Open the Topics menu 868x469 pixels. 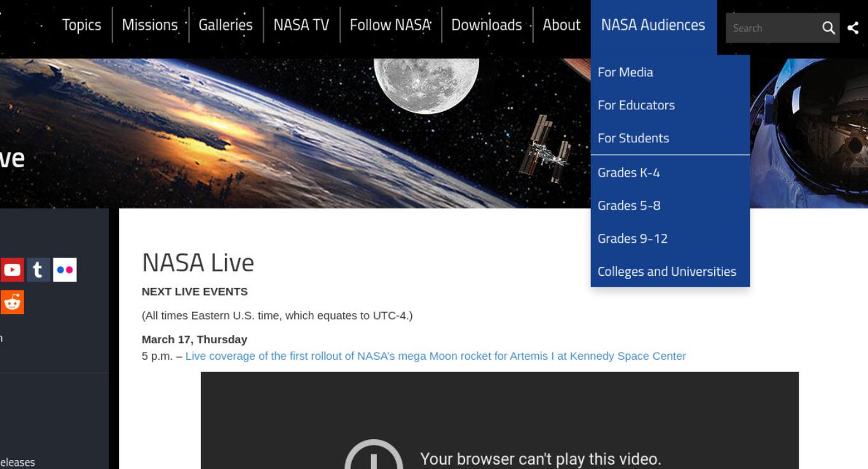(x=81, y=25)
